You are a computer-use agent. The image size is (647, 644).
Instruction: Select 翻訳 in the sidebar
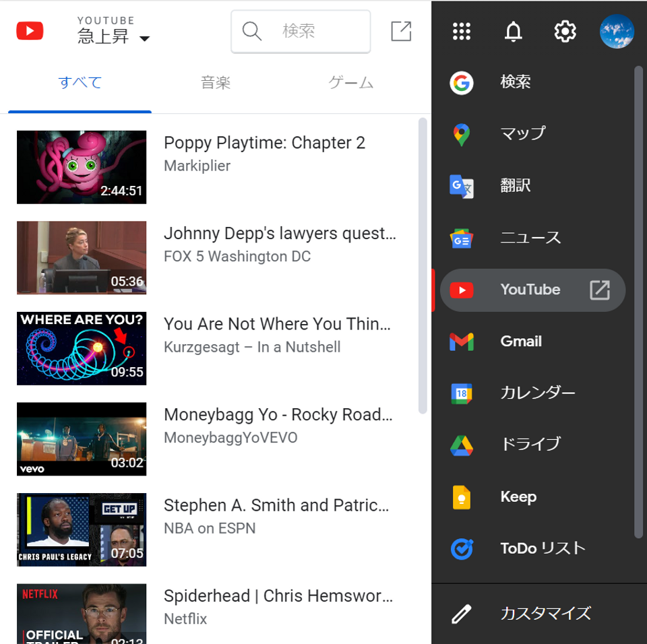click(x=516, y=186)
